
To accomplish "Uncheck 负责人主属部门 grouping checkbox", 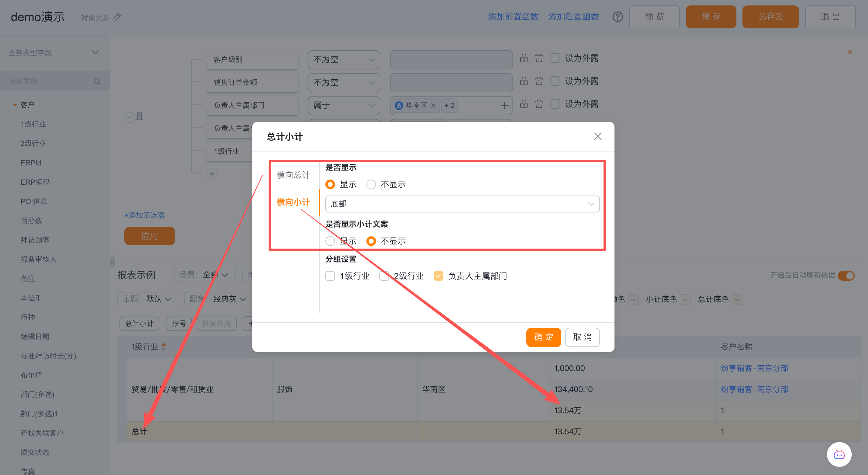I will point(438,276).
